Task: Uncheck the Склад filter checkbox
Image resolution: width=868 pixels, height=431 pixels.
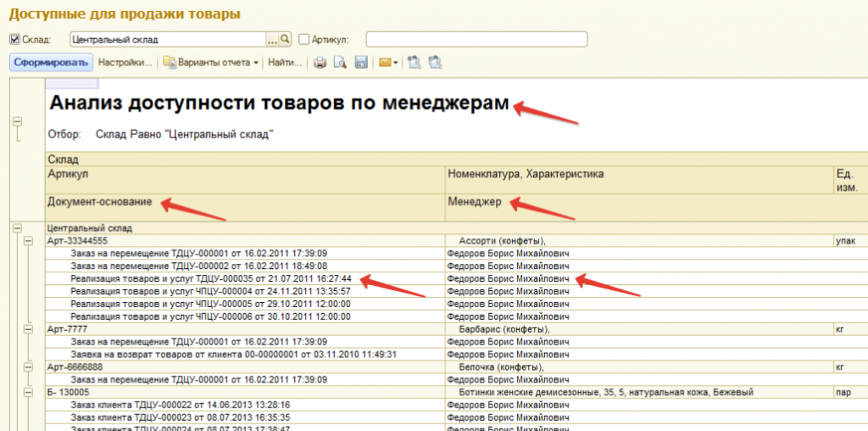Action: [x=14, y=39]
